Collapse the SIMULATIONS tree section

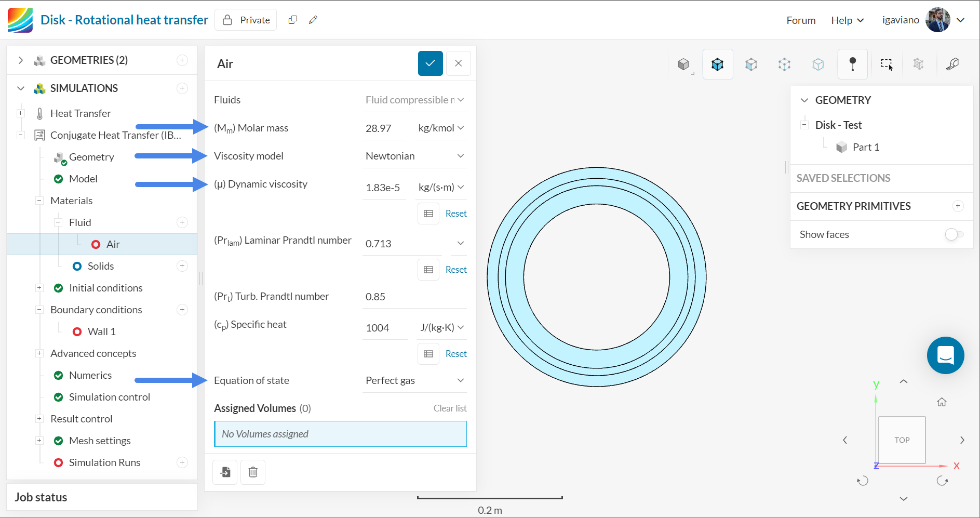click(21, 88)
